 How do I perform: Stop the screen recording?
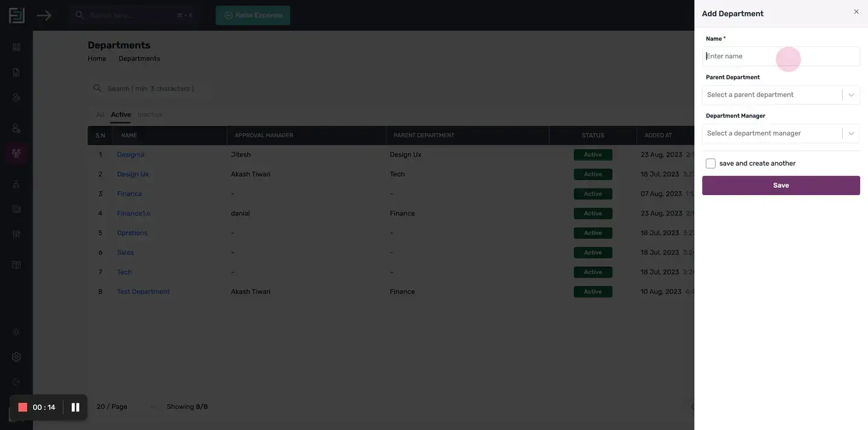click(x=23, y=408)
